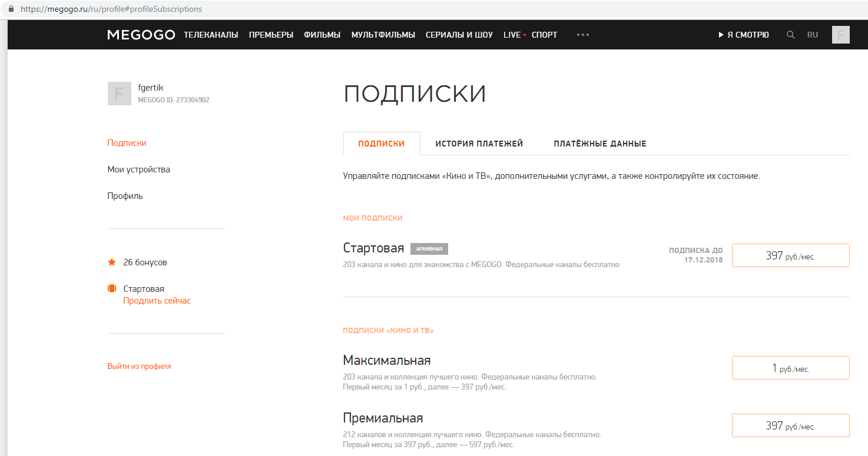
Task: Click Выйти из профиля
Action: coord(139,366)
